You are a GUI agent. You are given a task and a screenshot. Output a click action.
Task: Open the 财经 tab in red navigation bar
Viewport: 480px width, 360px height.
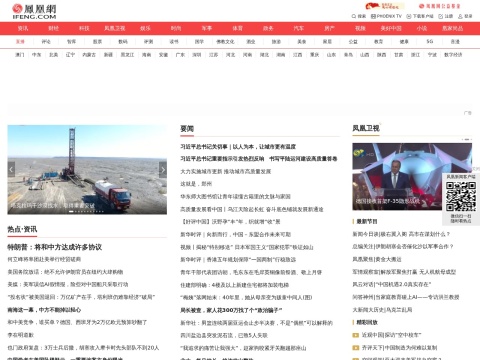coord(53,28)
